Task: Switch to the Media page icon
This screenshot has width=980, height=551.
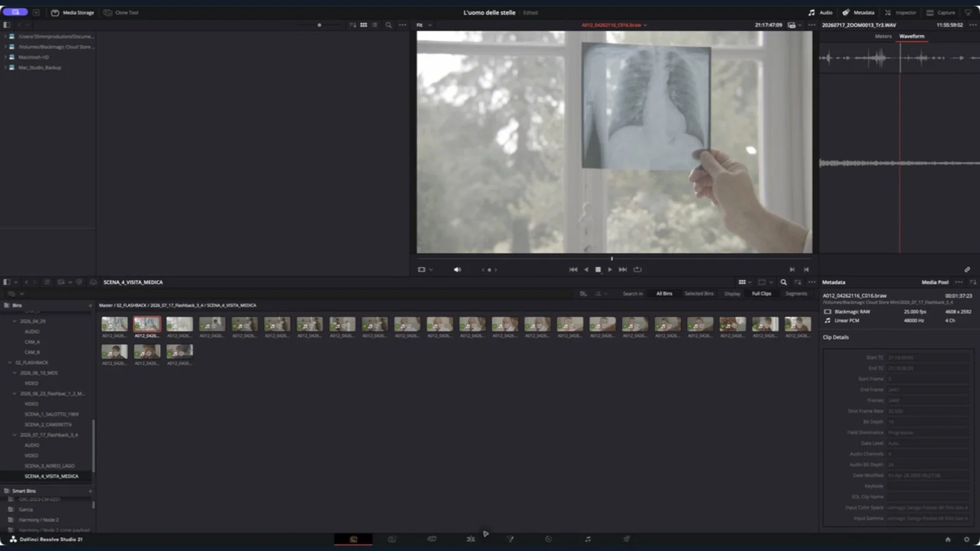Action: 353,539
